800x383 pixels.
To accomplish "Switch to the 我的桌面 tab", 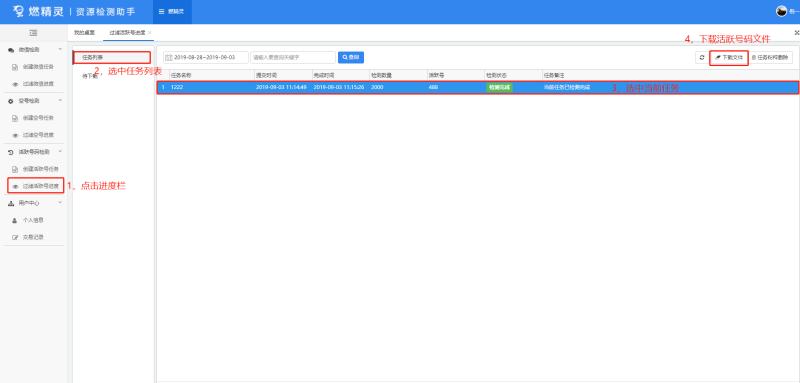I will (84, 33).
